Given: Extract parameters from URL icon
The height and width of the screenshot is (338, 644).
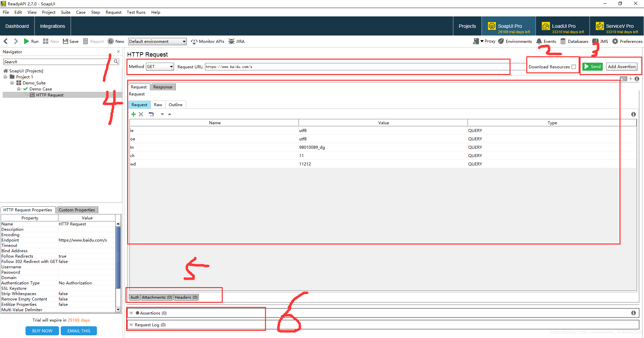Looking at the screenshot, I should tap(152, 114).
